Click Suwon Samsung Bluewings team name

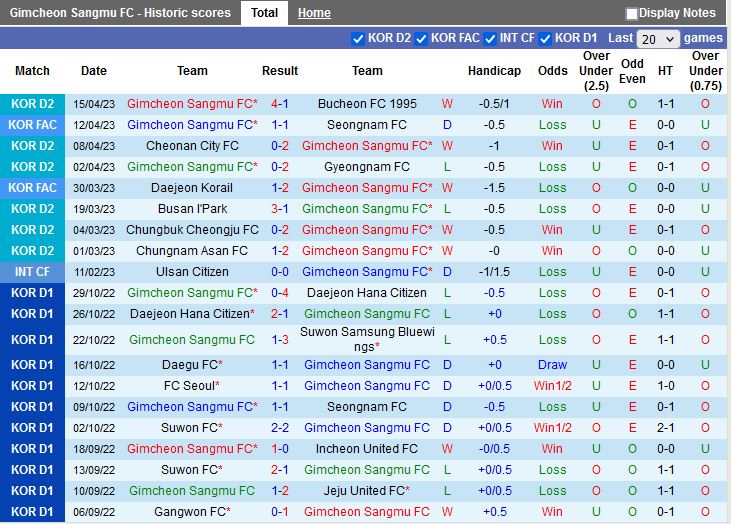pyautogui.click(x=367, y=339)
